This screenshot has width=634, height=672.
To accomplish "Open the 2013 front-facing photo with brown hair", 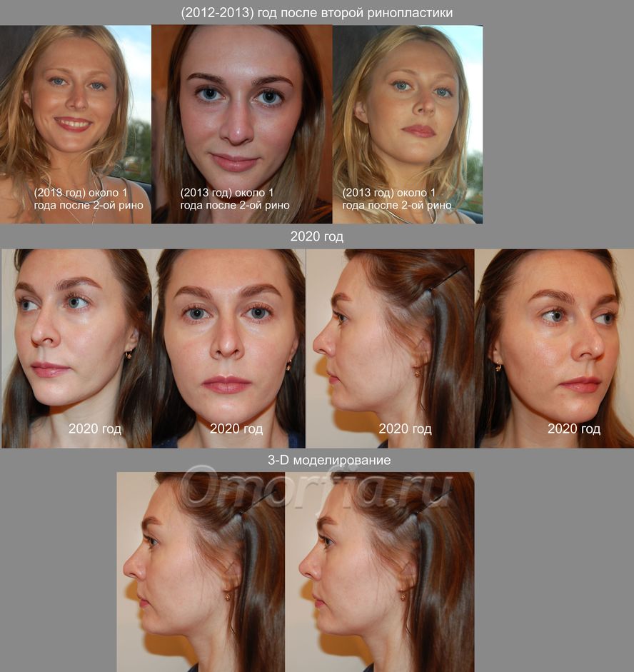I will pos(242,124).
